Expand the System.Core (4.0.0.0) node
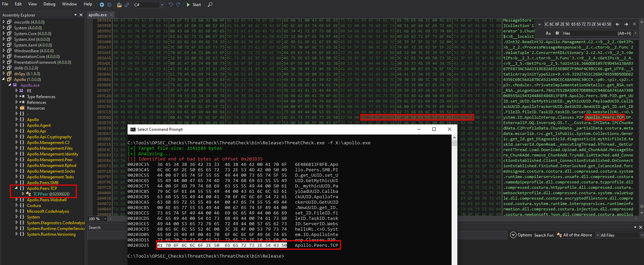 (x=4, y=34)
